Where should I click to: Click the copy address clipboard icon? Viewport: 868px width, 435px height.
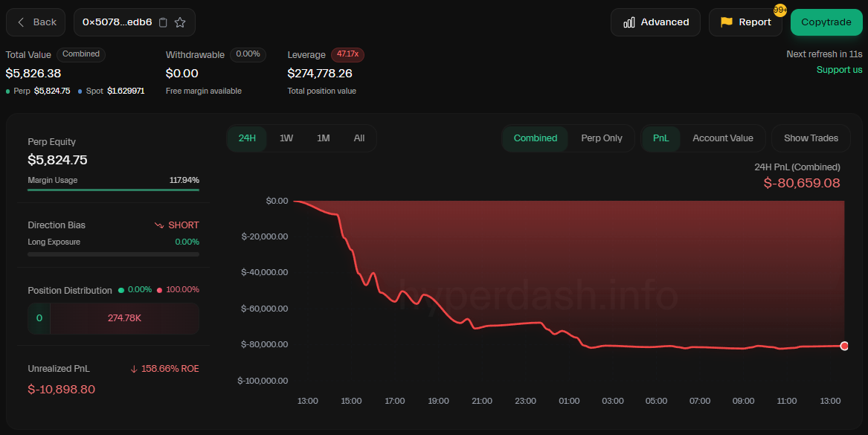164,22
